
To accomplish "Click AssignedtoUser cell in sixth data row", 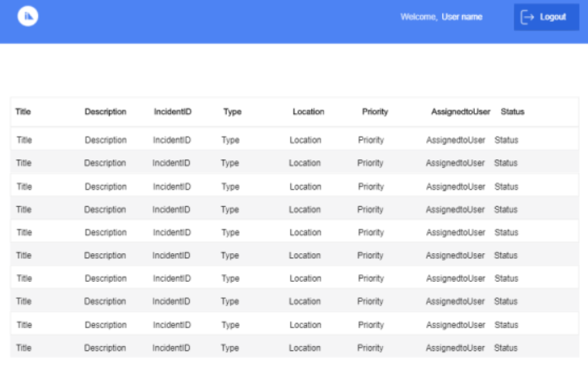I will 456,255.
